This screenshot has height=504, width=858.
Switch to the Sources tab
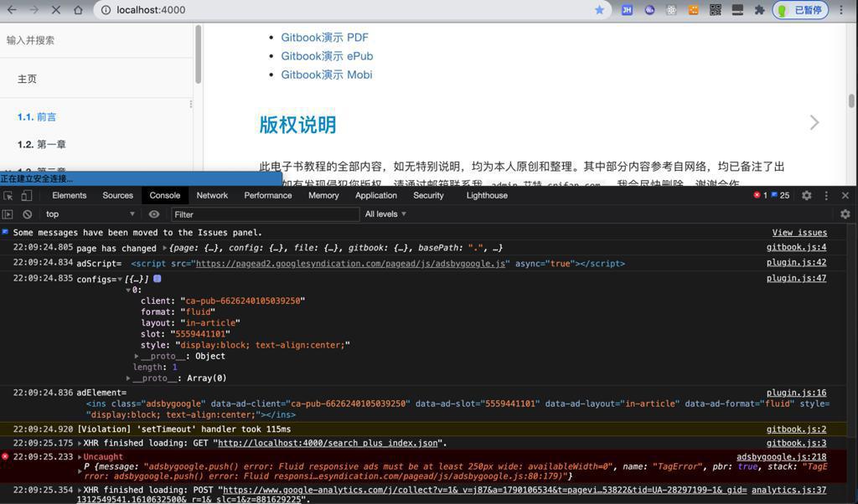(x=117, y=195)
